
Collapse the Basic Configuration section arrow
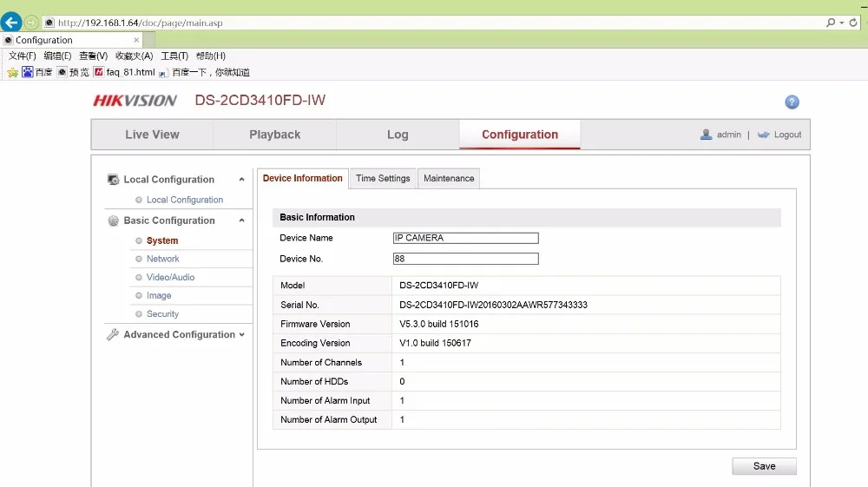click(x=242, y=220)
